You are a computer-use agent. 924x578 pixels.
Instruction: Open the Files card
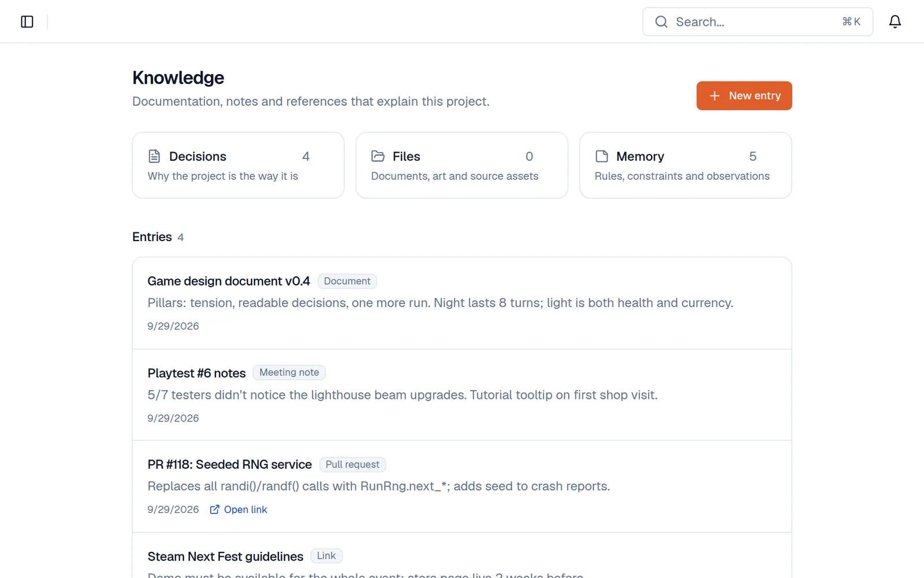pyautogui.click(x=461, y=165)
